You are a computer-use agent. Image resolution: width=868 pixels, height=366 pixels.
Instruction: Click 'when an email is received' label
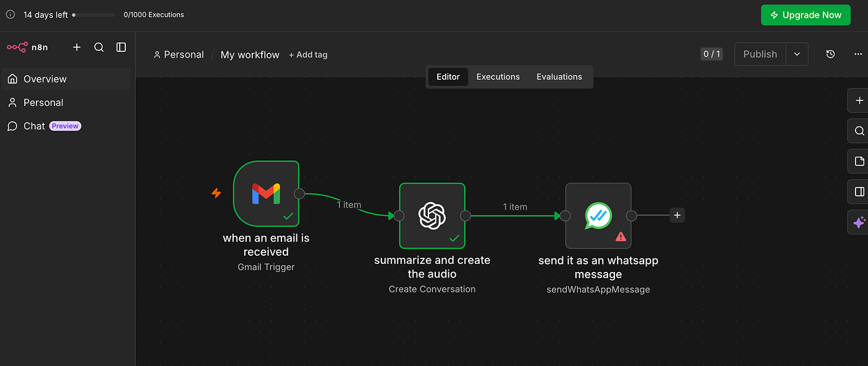266,245
